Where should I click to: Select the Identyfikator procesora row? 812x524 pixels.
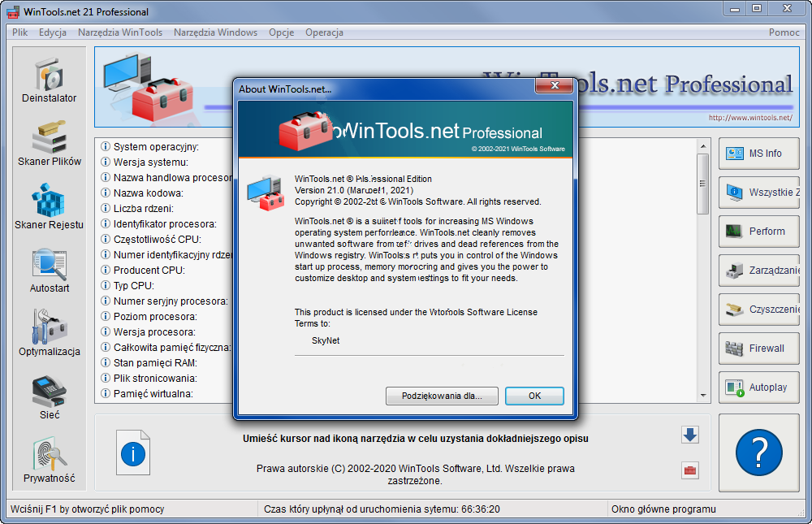158,224
